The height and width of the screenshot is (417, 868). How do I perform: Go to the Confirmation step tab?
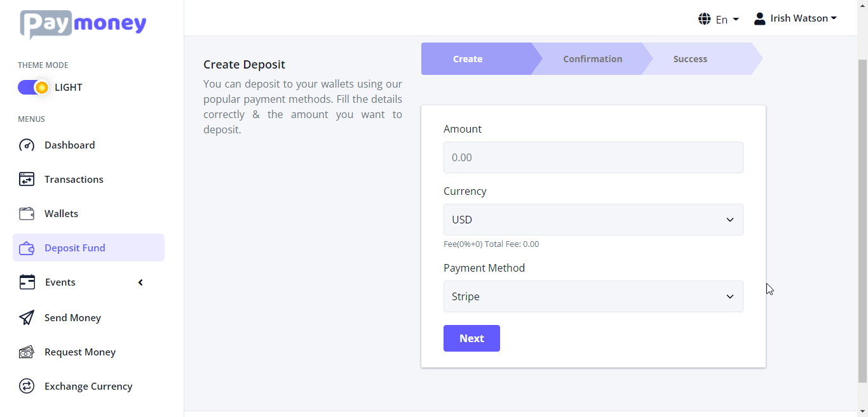point(592,59)
